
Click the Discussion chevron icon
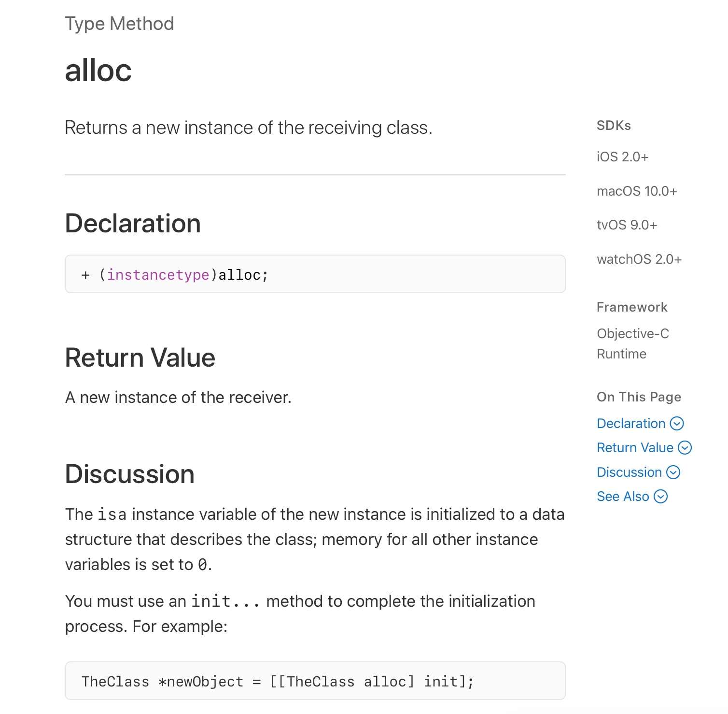coord(673,472)
